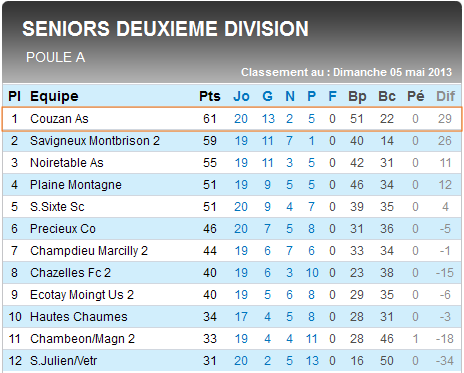Click the Couzan As team name

(x=59, y=119)
